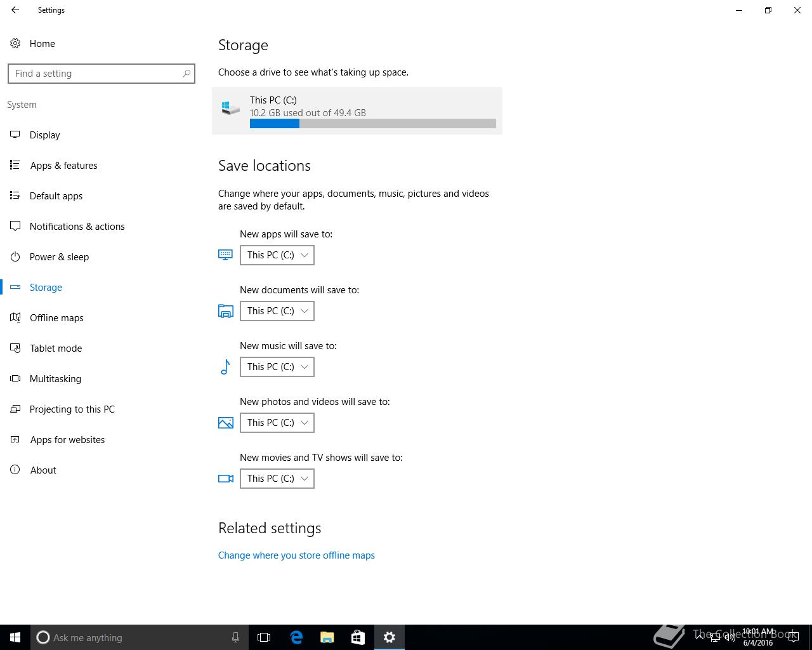Click the Offline maps icon
This screenshot has width=812, height=650.
(x=15, y=317)
